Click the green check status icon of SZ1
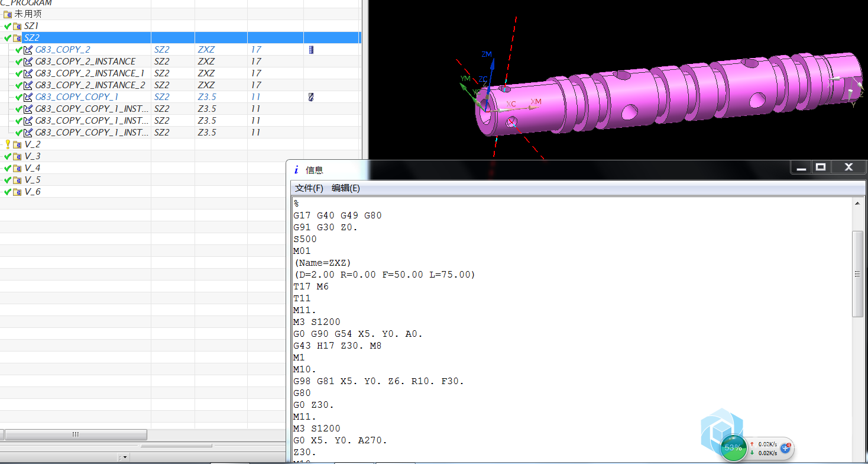 click(8, 26)
